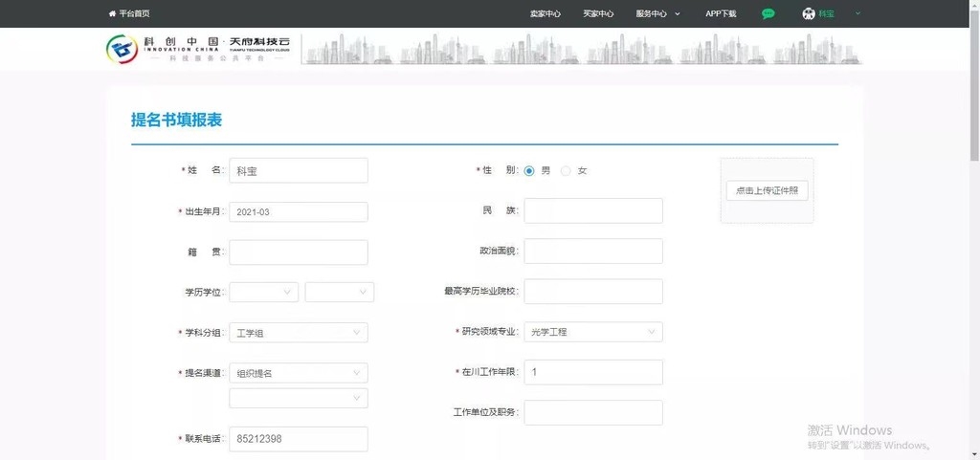This screenshot has width=980, height=460.
Task: Open the 研究领域专业 dropdown showing 光学工程
Action: coord(593,333)
